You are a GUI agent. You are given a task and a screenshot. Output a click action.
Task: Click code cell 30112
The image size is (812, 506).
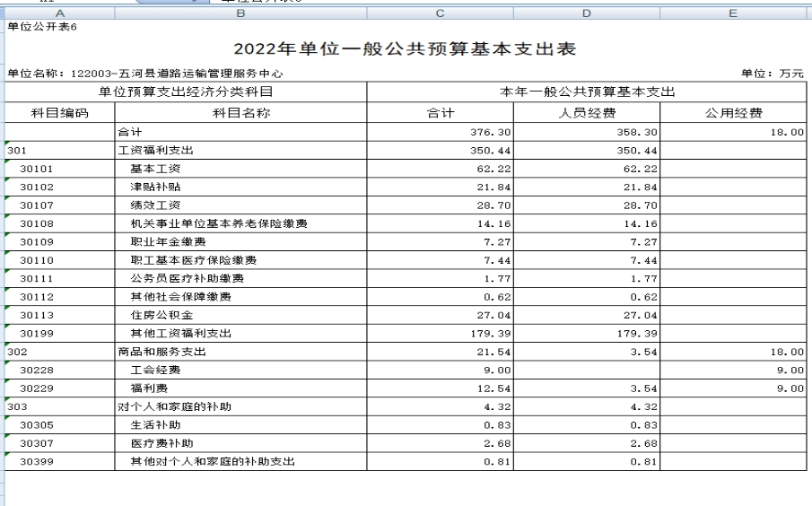59,297
